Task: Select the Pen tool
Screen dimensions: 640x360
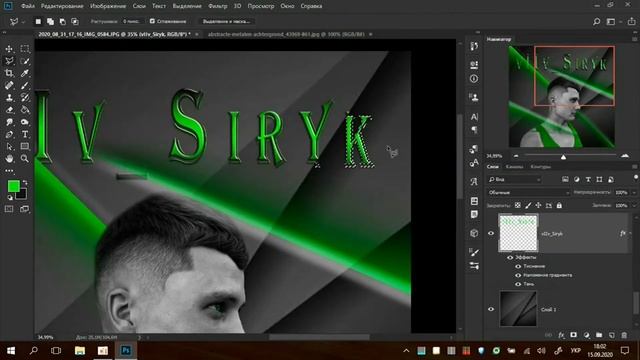Action: [9, 134]
